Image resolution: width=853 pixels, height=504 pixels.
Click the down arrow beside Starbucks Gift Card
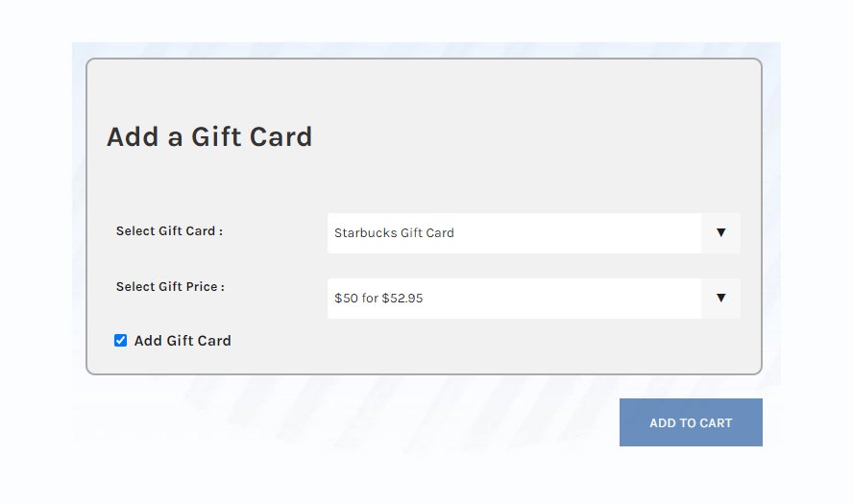point(720,232)
